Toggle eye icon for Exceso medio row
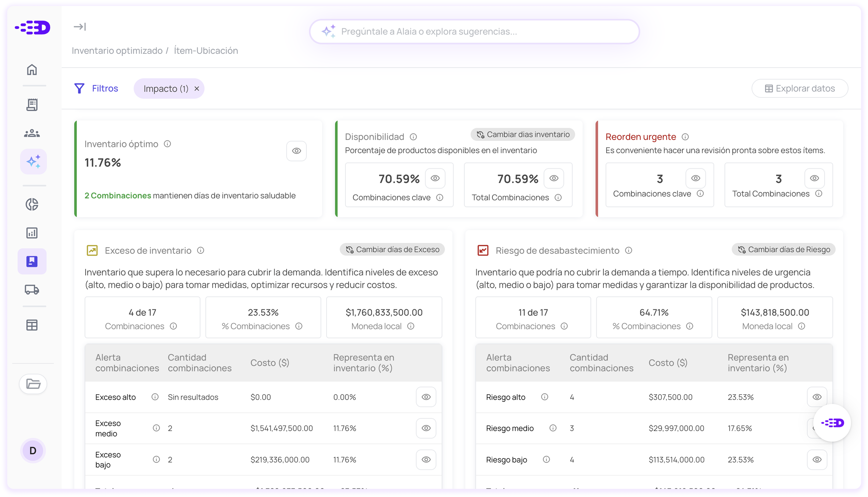 pyautogui.click(x=426, y=428)
